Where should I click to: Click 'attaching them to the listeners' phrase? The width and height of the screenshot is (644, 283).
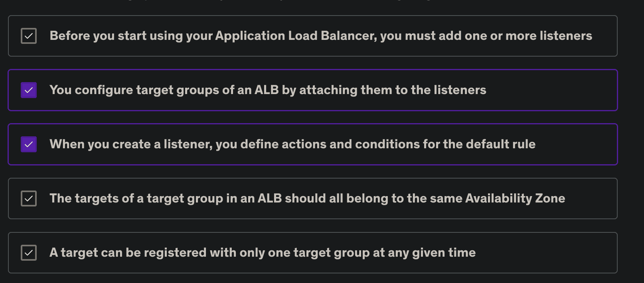[393, 90]
